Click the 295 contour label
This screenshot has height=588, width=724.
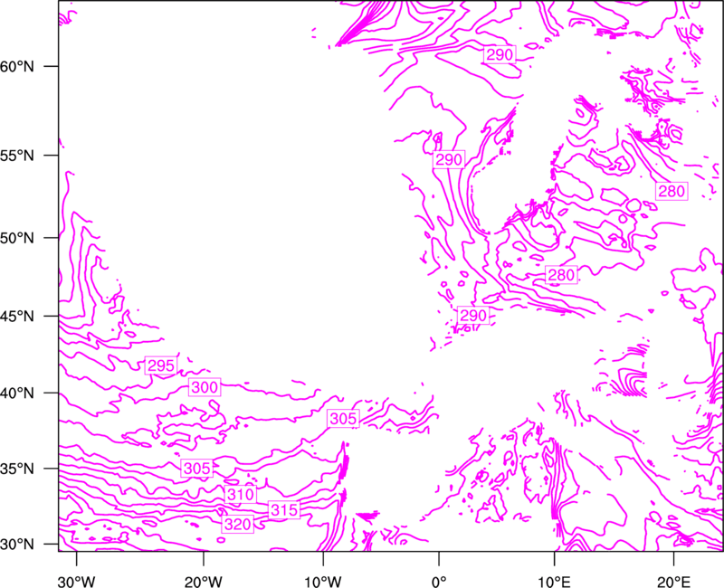[161, 365]
